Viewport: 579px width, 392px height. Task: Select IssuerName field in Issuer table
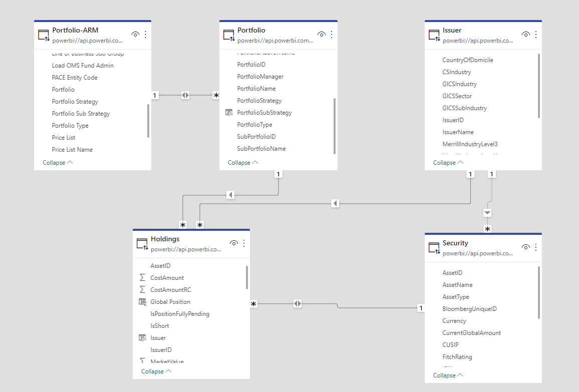[x=458, y=132]
